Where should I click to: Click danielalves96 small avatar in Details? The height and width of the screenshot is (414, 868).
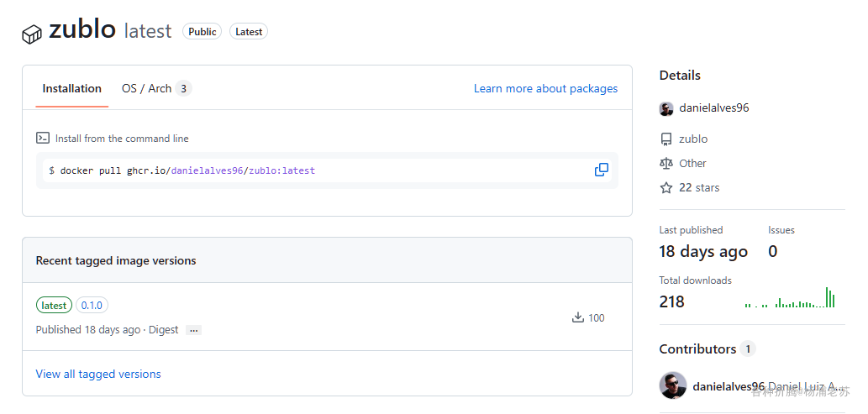pyautogui.click(x=666, y=108)
